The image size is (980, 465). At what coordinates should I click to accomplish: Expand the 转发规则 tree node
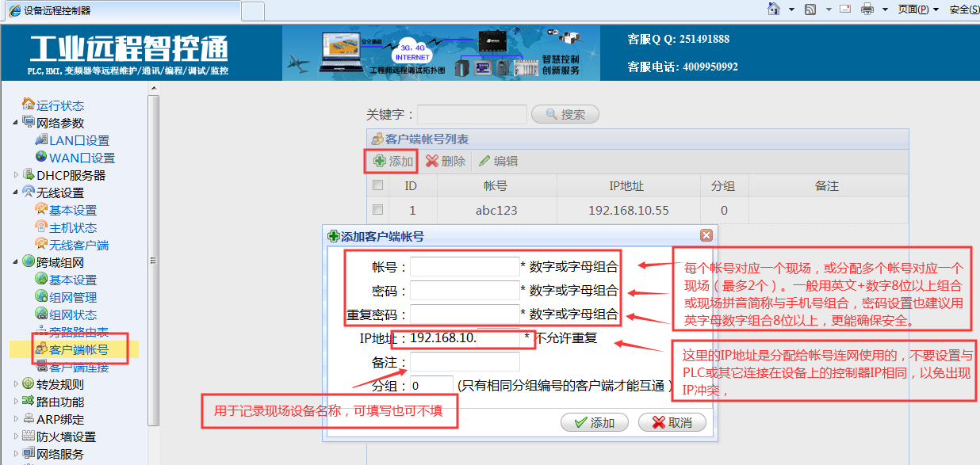[17, 384]
